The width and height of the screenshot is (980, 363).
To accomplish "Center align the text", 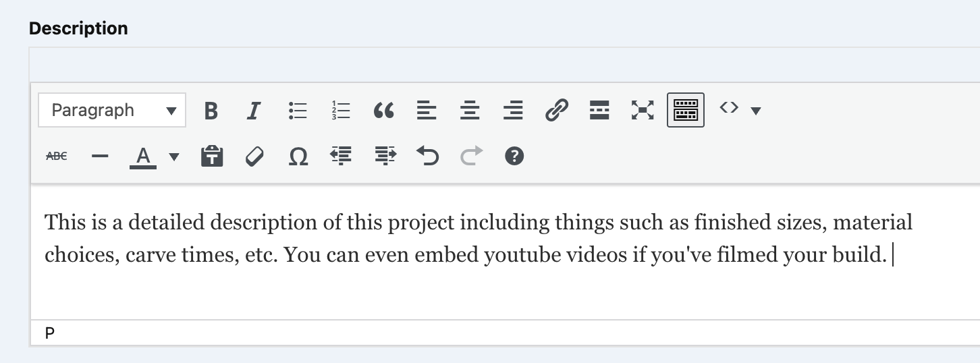I will click(x=470, y=110).
